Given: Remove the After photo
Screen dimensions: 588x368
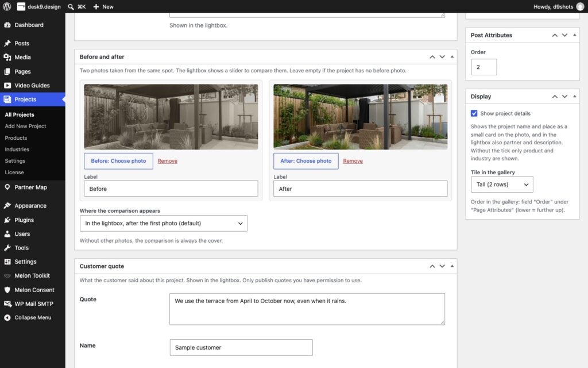Looking at the screenshot, I should click(x=353, y=161).
